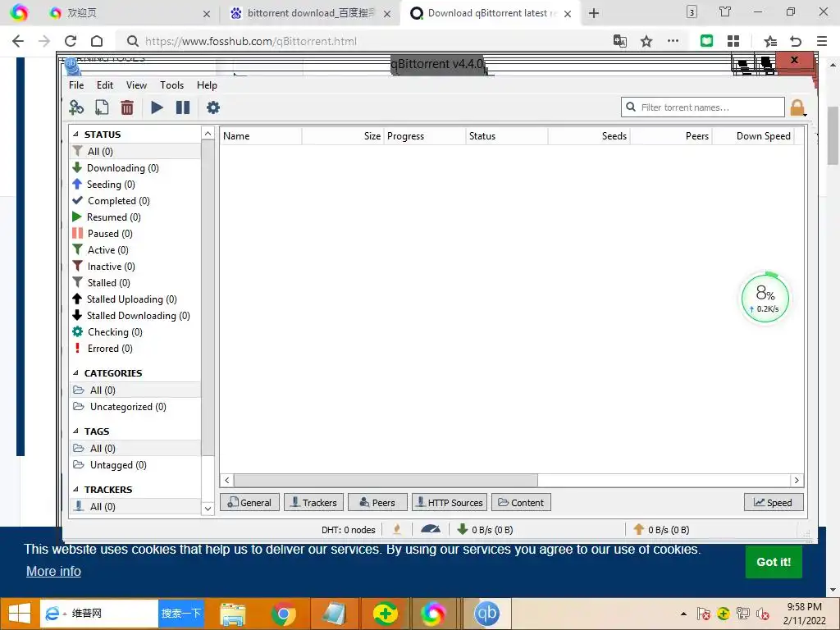Screen dimensions: 840x630
Task: Click the download speed status bar indicator
Action: (486, 529)
